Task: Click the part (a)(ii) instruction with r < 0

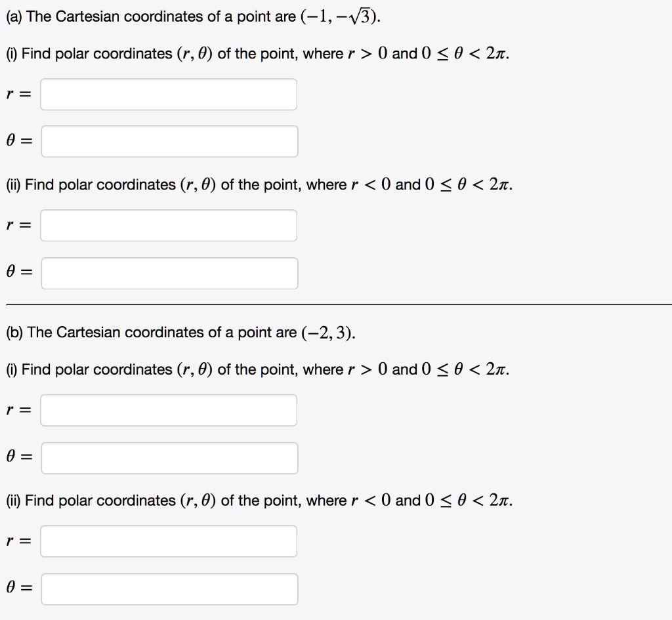Action: 259,185
